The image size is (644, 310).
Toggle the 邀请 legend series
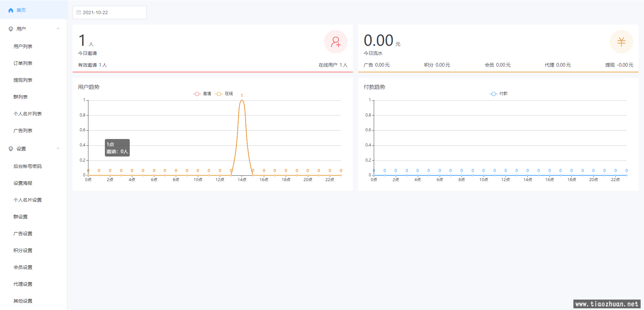tap(202, 94)
